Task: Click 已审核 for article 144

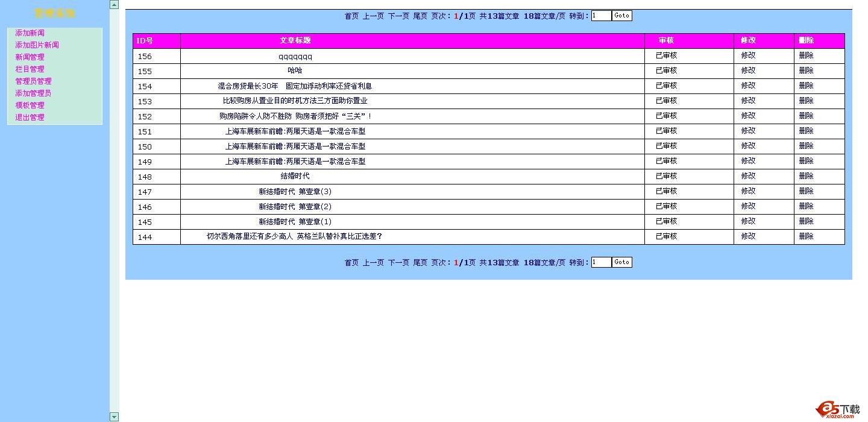Action: click(x=666, y=236)
